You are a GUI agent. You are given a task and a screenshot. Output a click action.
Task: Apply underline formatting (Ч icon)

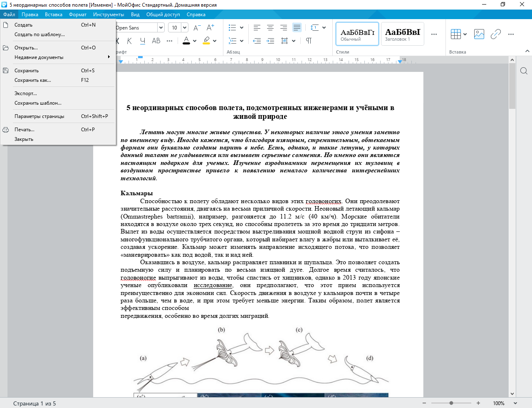[143, 41]
